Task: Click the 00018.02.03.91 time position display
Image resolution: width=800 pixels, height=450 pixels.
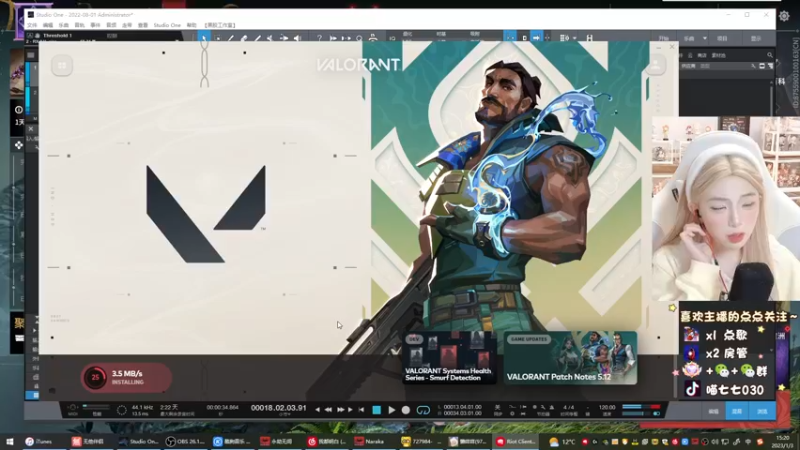Action: pyautogui.click(x=279, y=408)
